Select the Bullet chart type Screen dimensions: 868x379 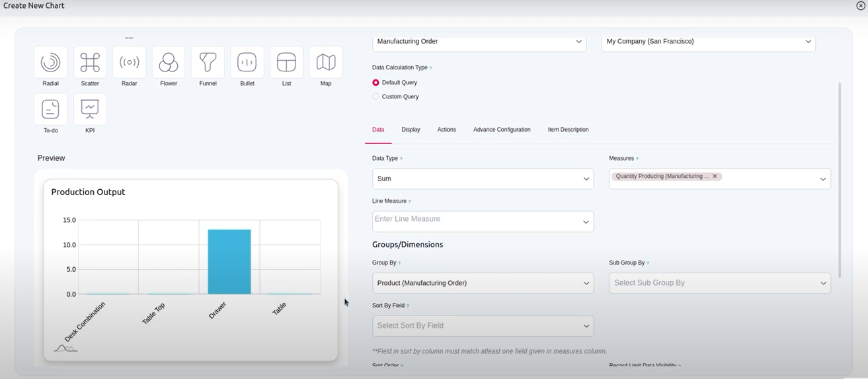pos(247,63)
